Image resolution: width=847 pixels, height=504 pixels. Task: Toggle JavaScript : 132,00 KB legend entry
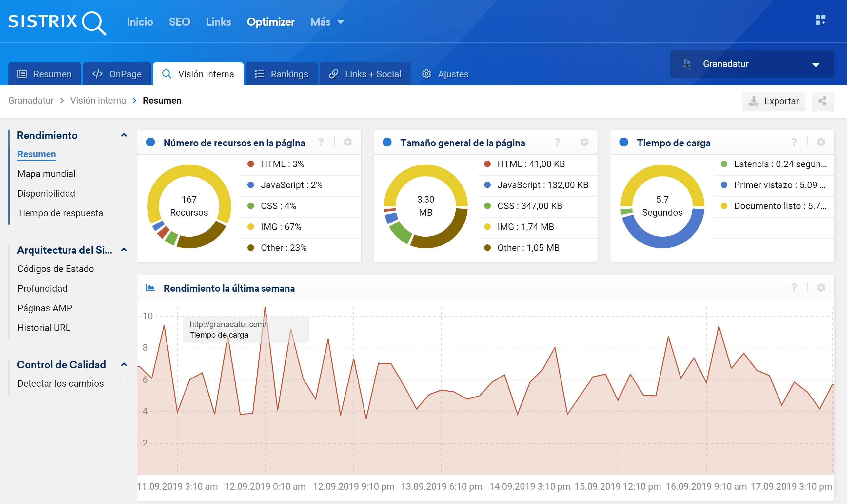tap(542, 185)
